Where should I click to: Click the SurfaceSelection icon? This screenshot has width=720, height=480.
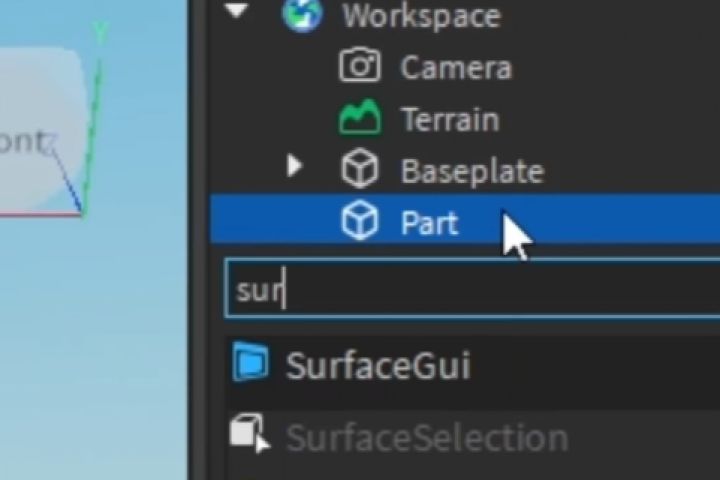tap(248, 435)
